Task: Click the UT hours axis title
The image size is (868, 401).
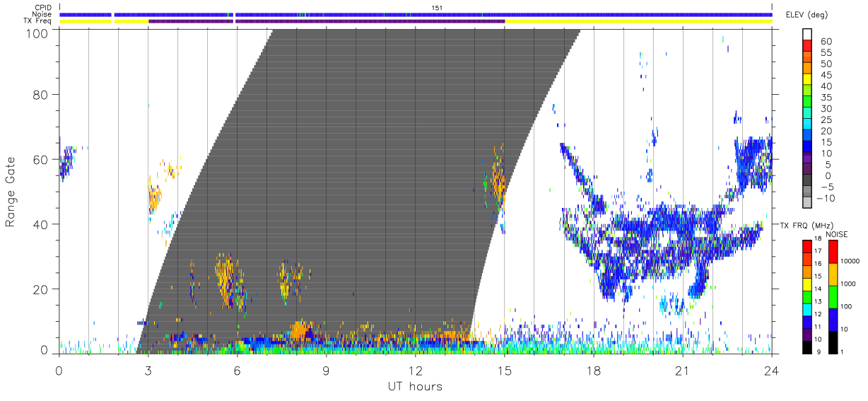Action: [x=415, y=386]
